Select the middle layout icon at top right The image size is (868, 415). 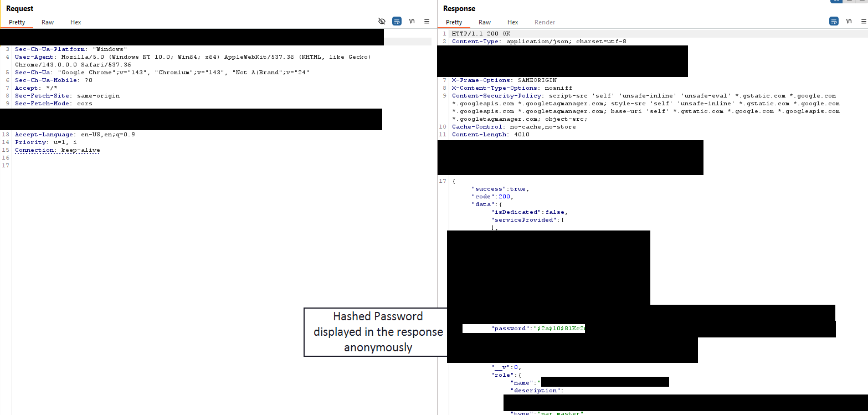(850, 1)
